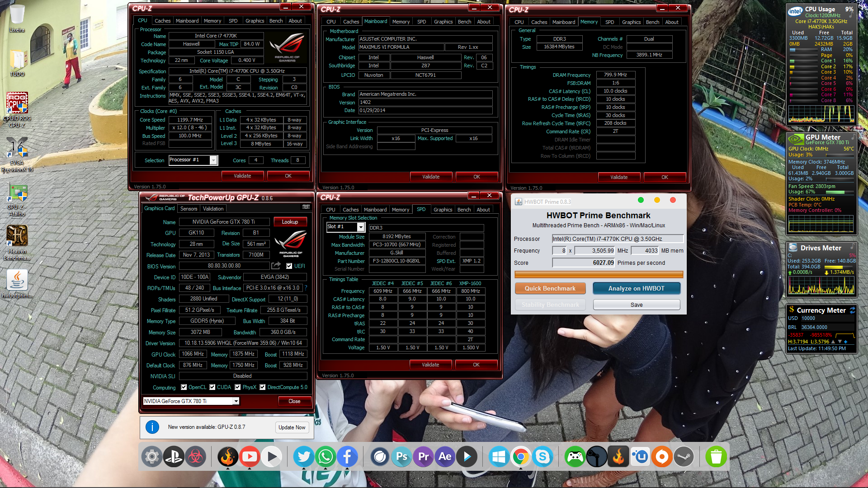This screenshot has width=868, height=488.
Task: Open Skype from the dock
Action: click(542, 457)
